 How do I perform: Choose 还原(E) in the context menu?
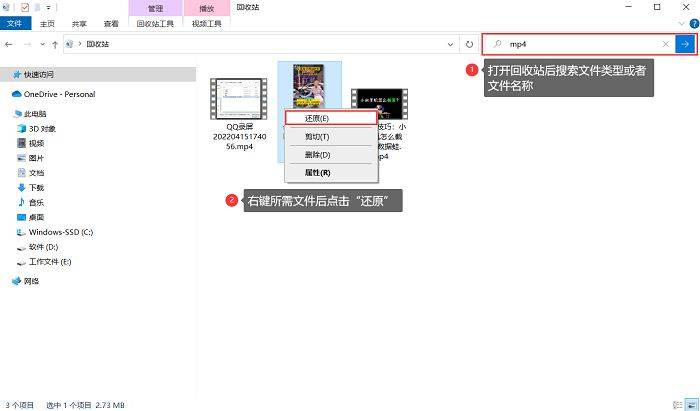point(317,118)
